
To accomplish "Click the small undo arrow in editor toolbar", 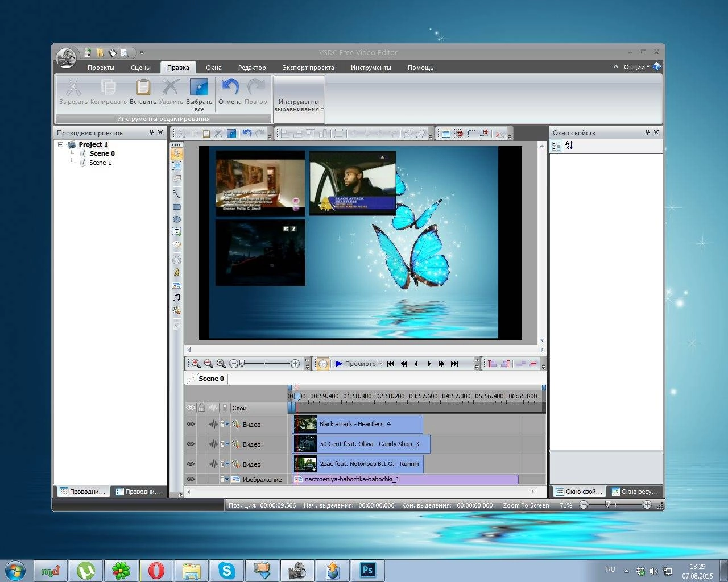I will pos(247,134).
